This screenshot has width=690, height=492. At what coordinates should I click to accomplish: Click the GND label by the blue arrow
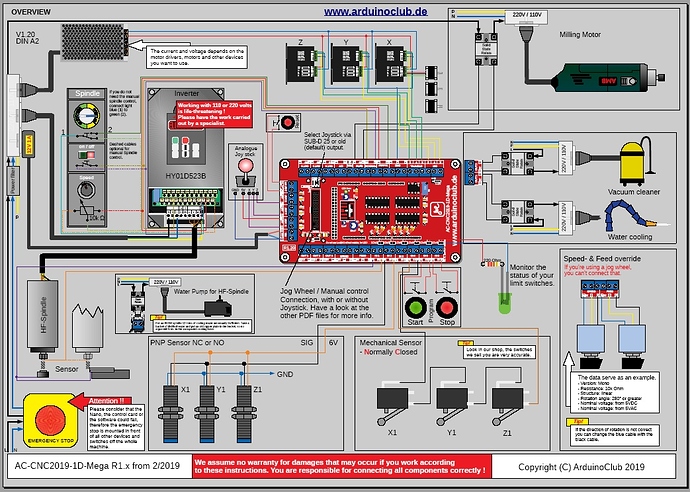pyautogui.click(x=285, y=374)
